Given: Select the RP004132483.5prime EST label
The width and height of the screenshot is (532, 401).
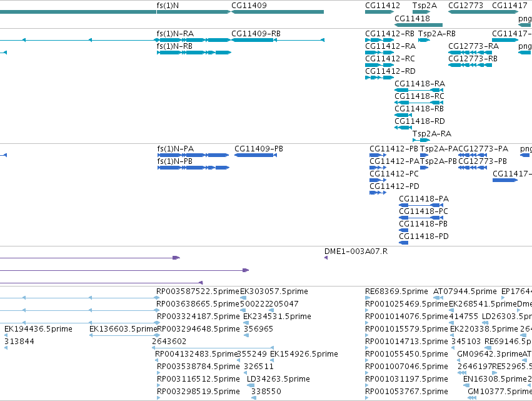Looking at the screenshot, I should (x=196, y=354).
